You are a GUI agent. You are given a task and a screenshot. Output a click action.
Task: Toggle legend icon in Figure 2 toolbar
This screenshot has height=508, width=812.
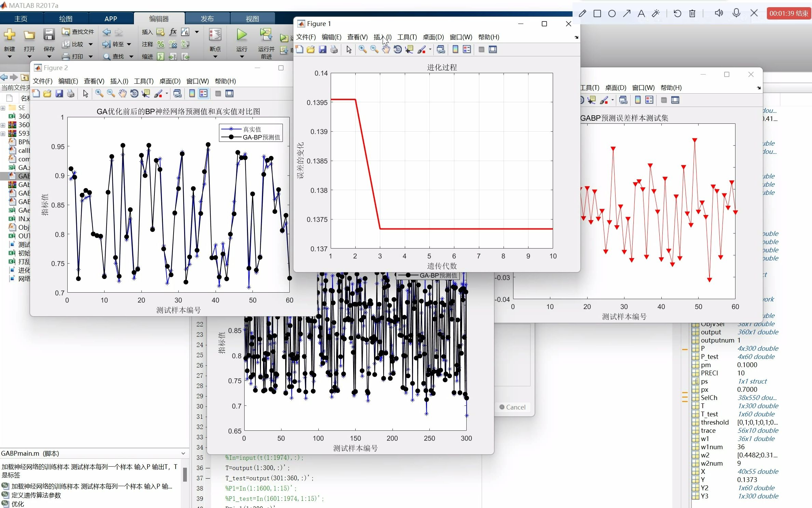pyautogui.click(x=203, y=94)
